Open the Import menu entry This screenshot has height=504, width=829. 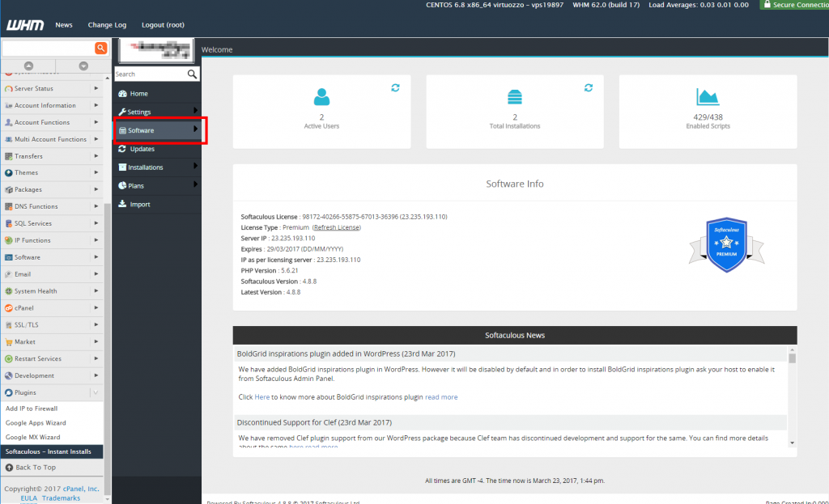(157, 205)
